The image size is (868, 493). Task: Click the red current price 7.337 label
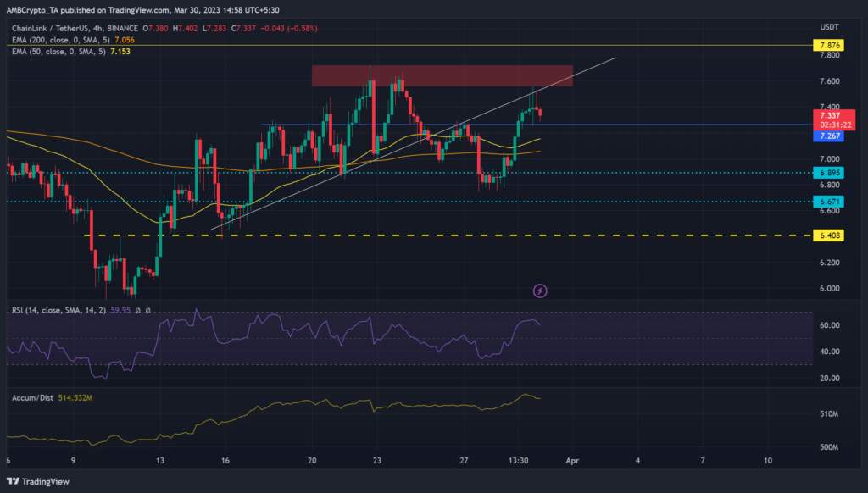tap(826, 114)
